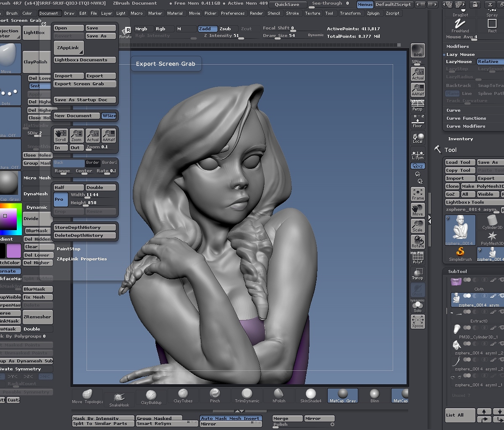Image resolution: width=504 pixels, height=430 pixels.
Task: Click the purple secondary color swatch
Action: (14, 251)
